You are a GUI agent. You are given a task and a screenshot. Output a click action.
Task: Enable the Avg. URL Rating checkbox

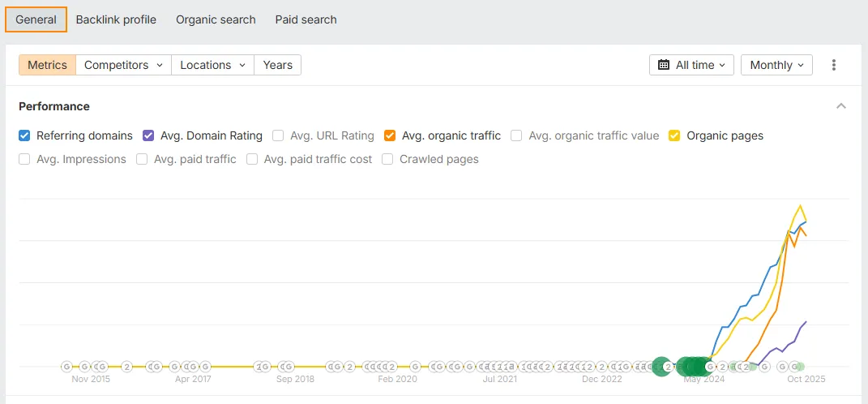click(278, 135)
